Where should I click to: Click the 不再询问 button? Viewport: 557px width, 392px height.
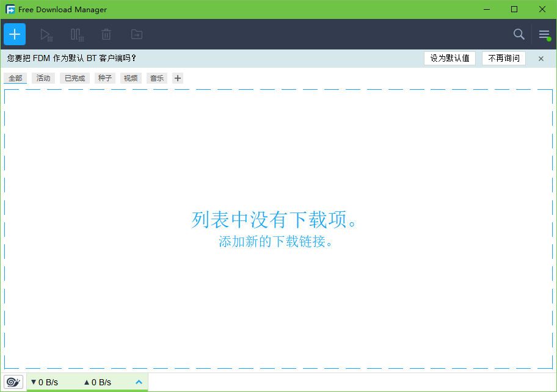tap(502, 58)
